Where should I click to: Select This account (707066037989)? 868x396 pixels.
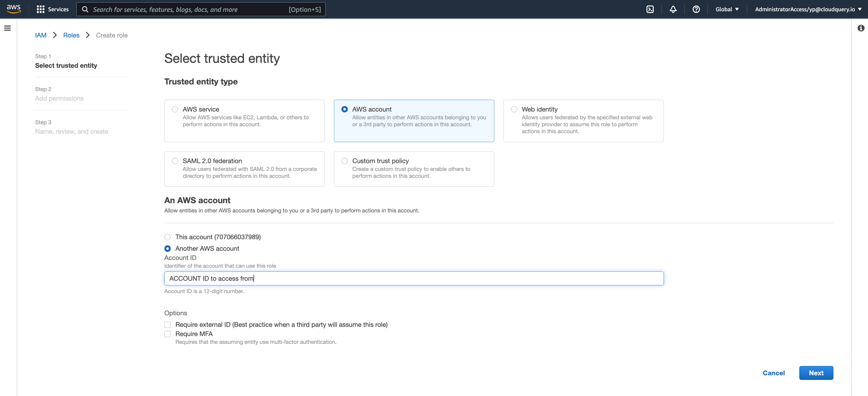[168, 237]
